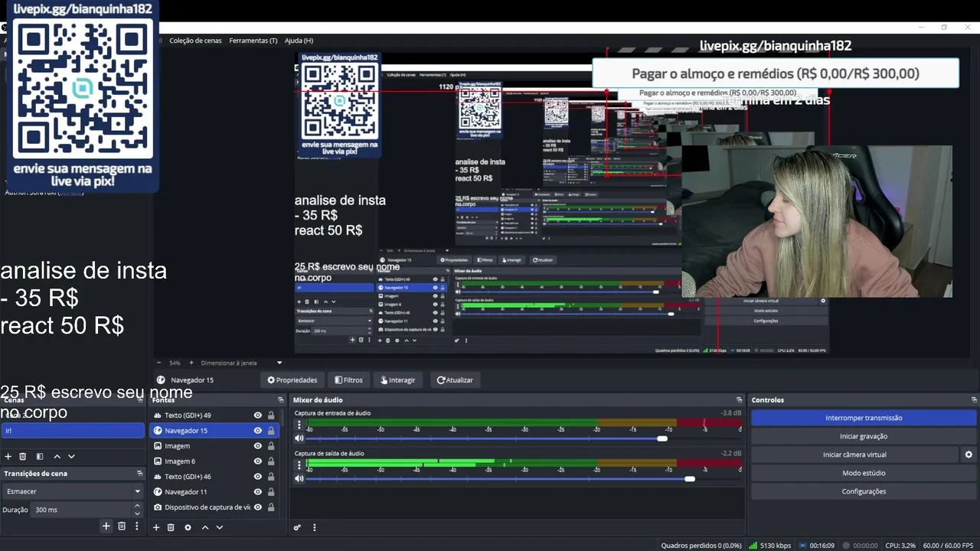
Task: Open options dots for Captura de entrada
Action: coord(299,425)
